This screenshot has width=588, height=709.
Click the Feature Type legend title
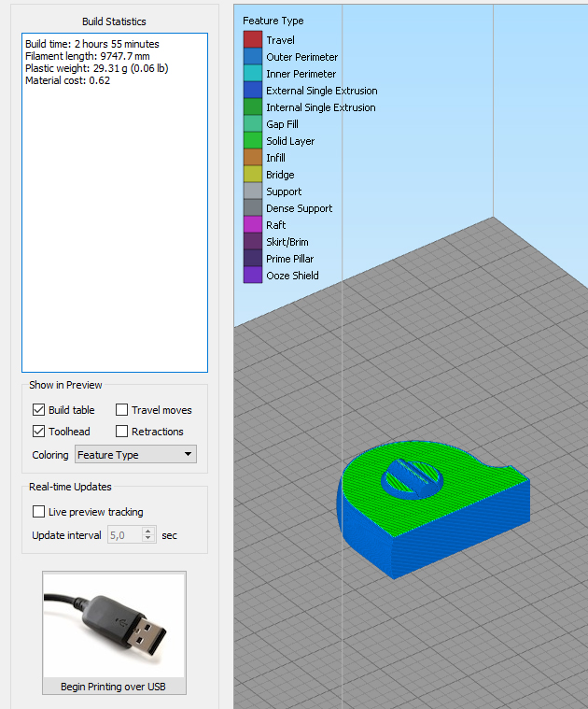(x=273, y=21)
